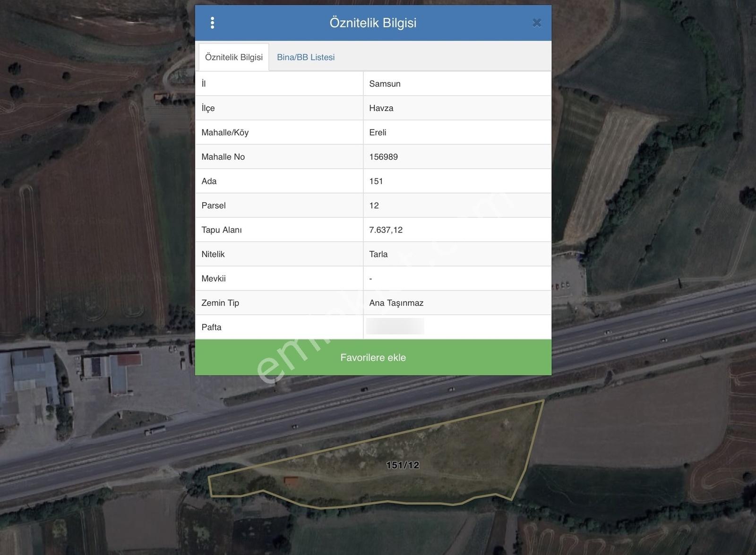Click the small red-roofed building inside parcel
756x555 pixels.
click(x=291, y=481)
